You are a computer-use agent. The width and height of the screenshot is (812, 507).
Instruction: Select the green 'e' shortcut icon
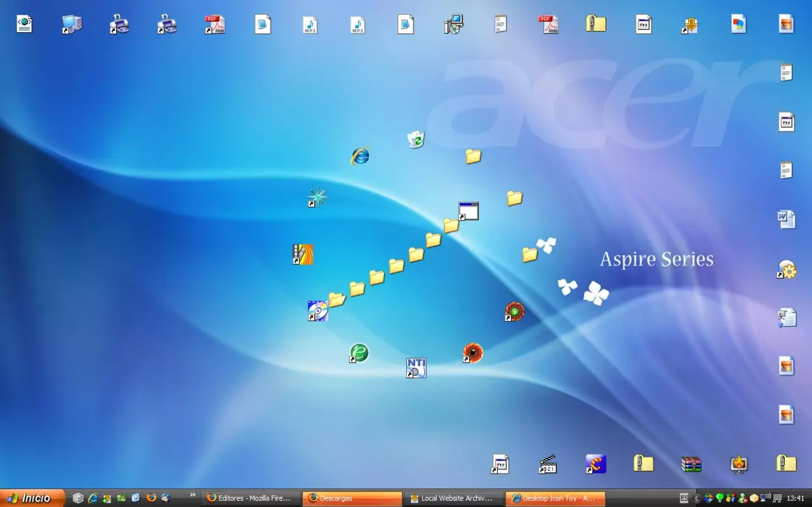pos(359,353)
